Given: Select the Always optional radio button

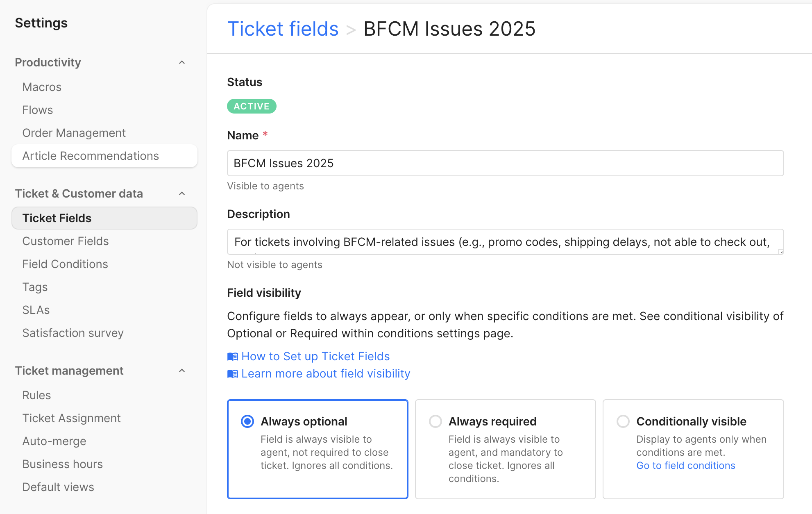Looking at the screenshot, I should pos(247,421).
